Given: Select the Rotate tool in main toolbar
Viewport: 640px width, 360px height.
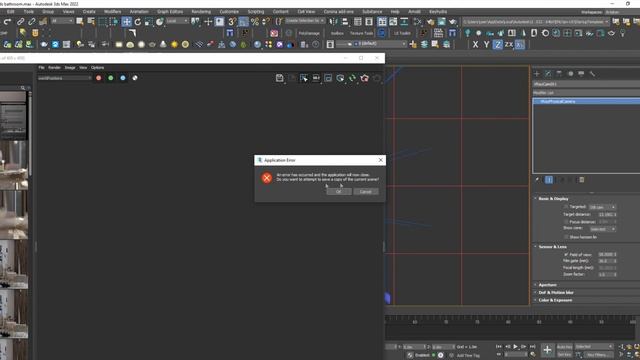Looking at the screenshot, I should pos(138,22).
